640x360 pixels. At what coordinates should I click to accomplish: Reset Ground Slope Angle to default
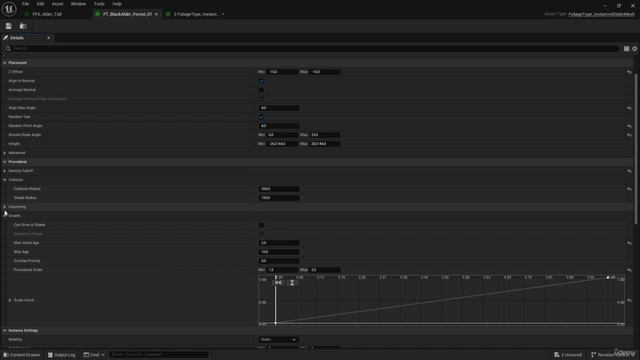pyautogui.click(x=629, y=135)
